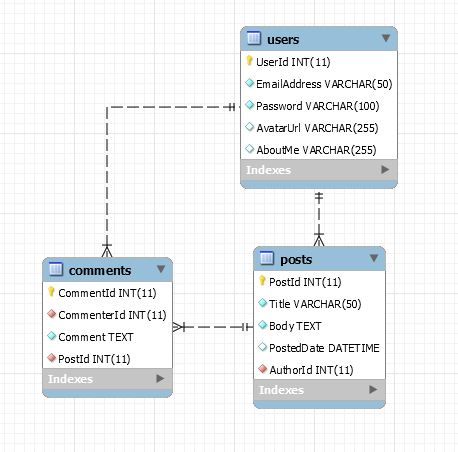Select PostId INT(11) in comments table
The width and height of the screenshot is (458, 452).
pyautogui.click(x=94, y=359)
